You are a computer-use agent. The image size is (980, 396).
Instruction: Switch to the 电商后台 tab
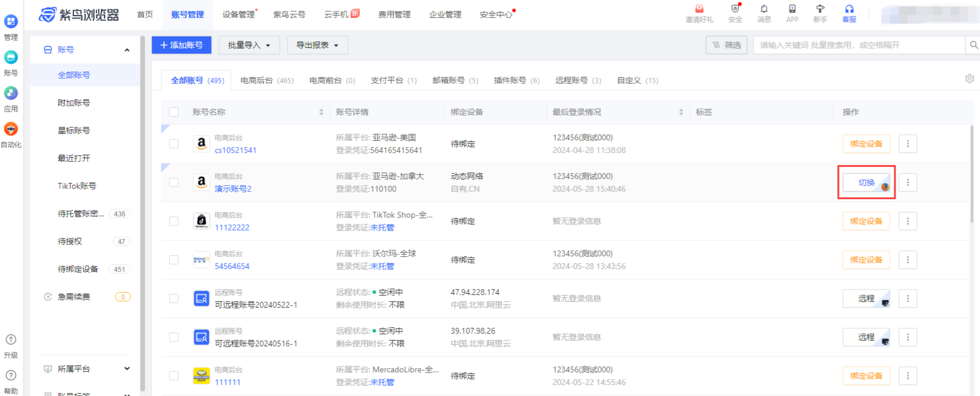(266, 81)
